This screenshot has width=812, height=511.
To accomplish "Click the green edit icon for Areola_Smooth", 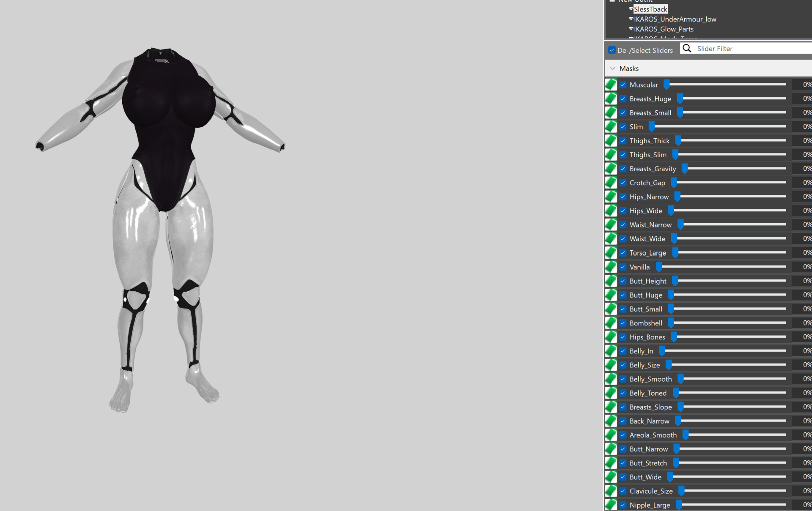I will [x=611, y=435].
